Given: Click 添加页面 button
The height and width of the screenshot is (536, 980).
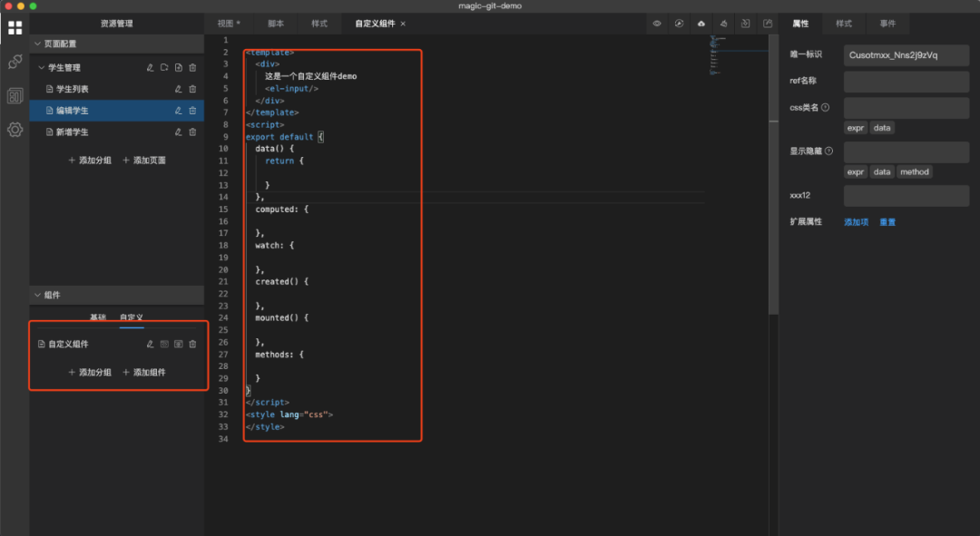Looking at the screenshot, I should click(x=144, y=161).
